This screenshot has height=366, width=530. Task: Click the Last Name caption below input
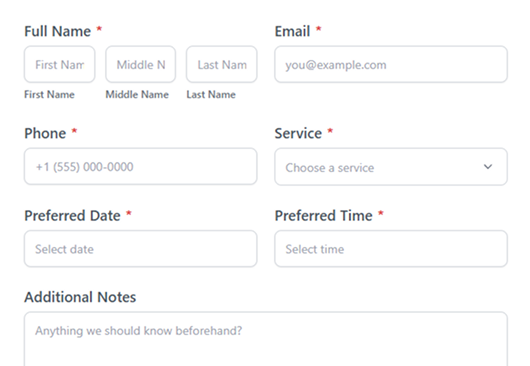211,94
